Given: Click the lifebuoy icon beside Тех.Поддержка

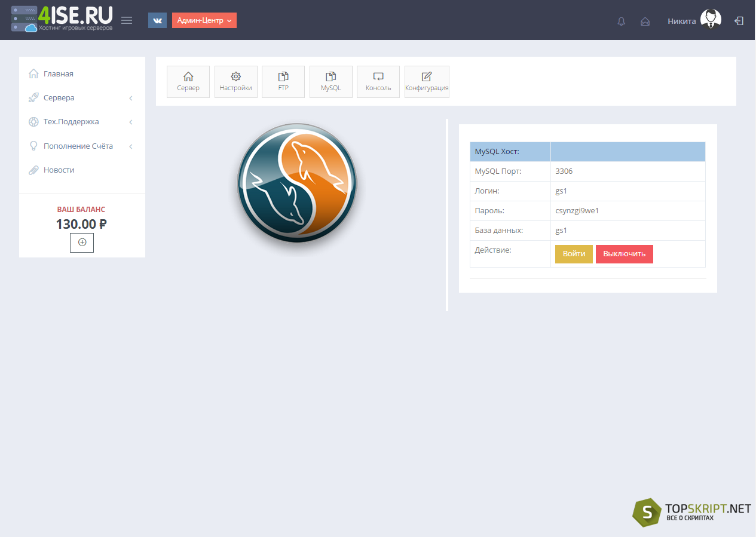Looking at the screenshot, I should pyautogui.click(x=33, y=122).
